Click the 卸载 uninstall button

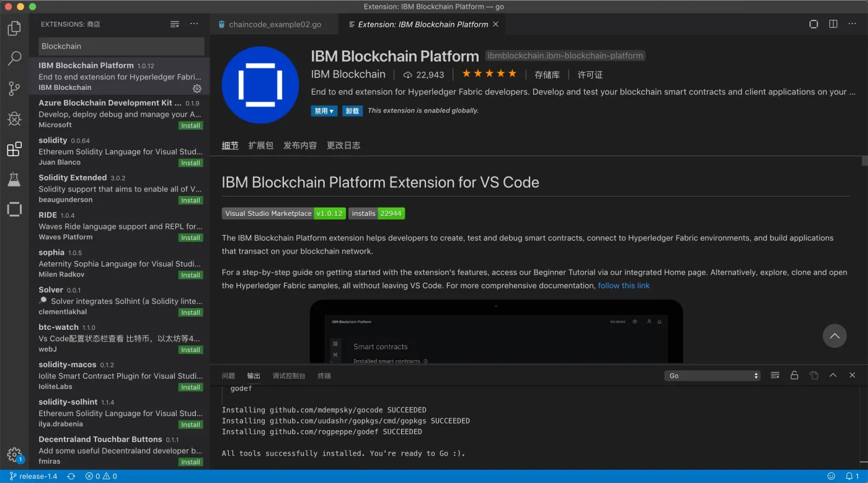tap(352, 111)
